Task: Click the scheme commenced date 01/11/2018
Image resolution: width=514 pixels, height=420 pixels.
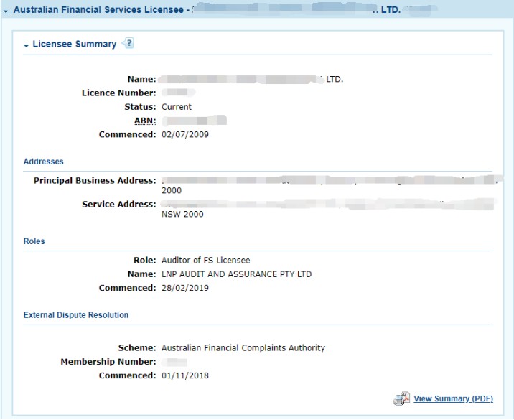Action: click(185, 375)
